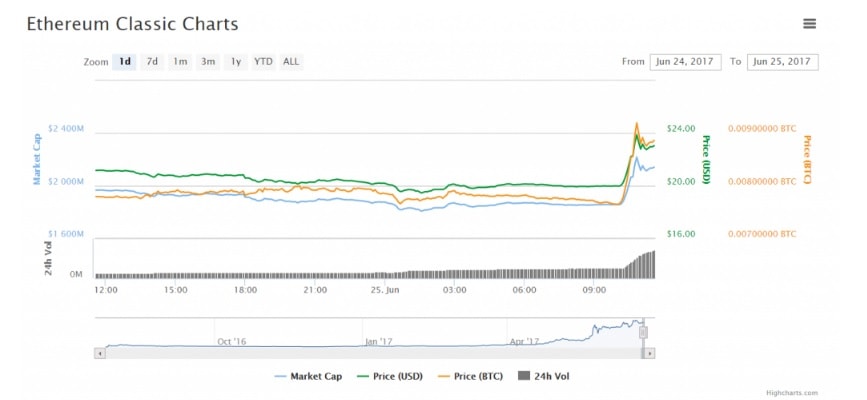867x400 pixels.
Task: Click the navigator scrollbar left arrow
Action: coord(99,353)
